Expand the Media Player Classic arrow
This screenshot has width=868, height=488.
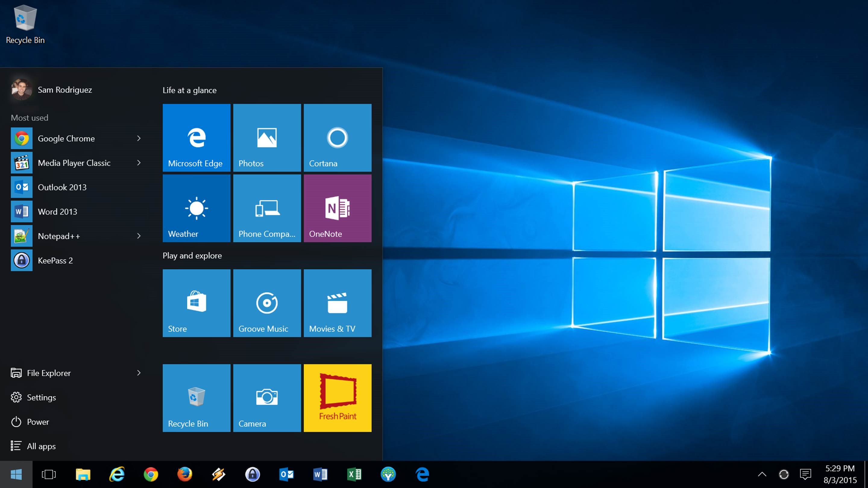(x=139, y=163)
